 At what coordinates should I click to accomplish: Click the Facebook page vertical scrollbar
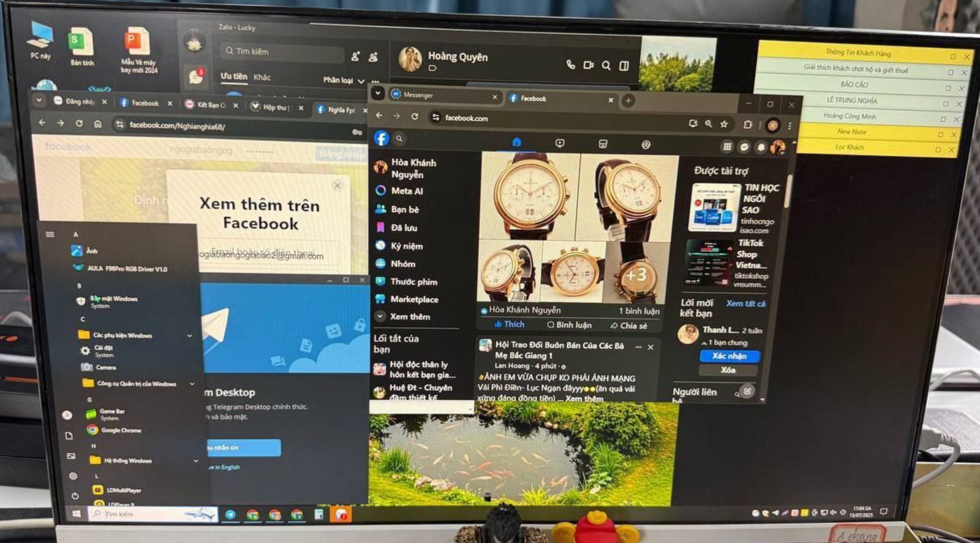pyautogui.click(x=788, y=190)
